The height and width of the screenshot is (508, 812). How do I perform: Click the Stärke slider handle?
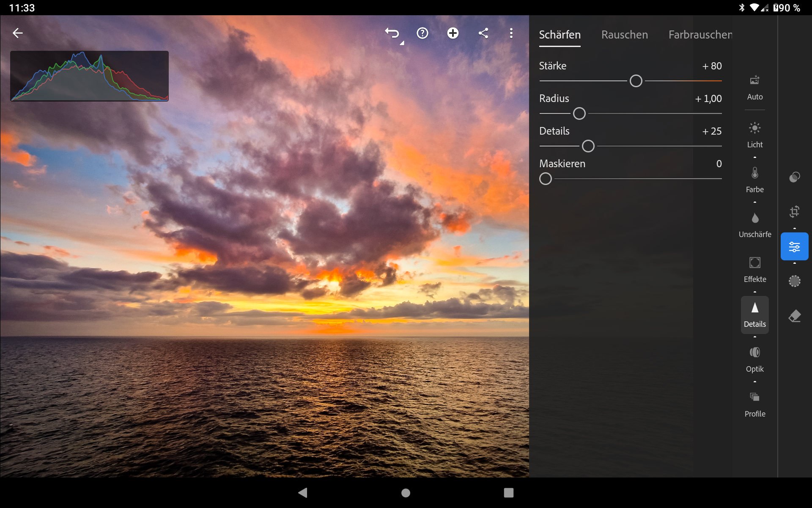636,81
